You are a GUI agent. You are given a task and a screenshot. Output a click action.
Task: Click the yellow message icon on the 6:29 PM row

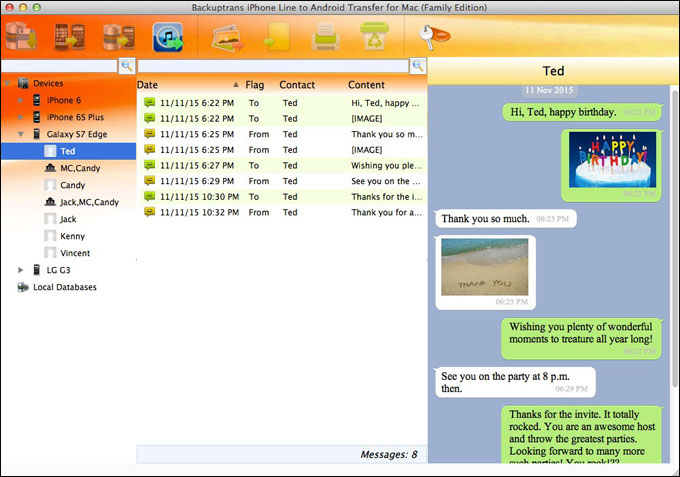point(149,180)
